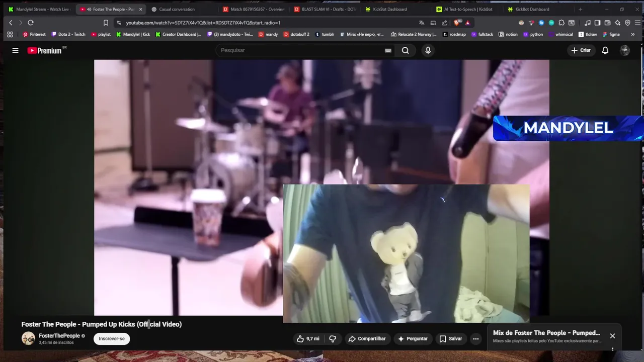This screenshot has width=644, height=362.
Task: Start voice search with microphone icon
Action: coord(428,50)
